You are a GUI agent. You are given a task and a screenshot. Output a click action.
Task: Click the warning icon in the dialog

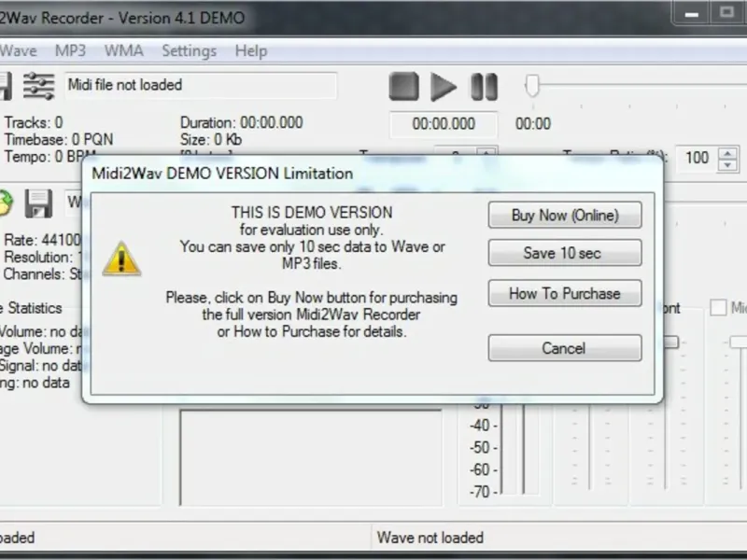click(x=121, y=259)
